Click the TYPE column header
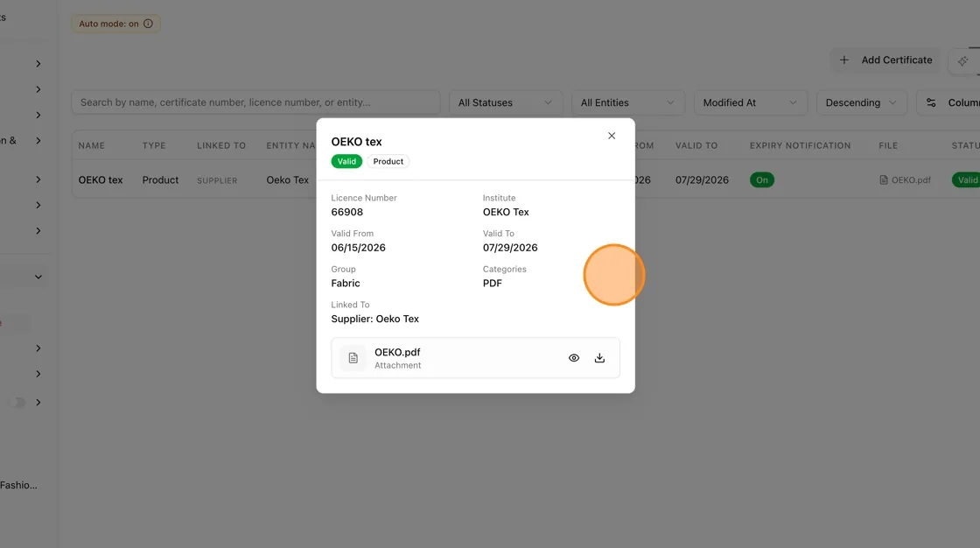The width and height of the screenshot is (980, 548). (x=154, y=146)
